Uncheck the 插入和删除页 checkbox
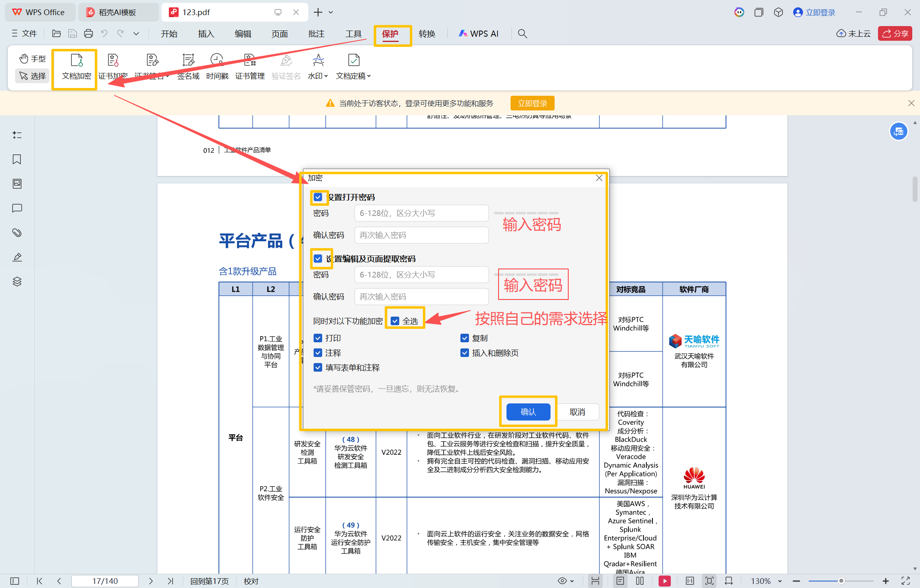Viewport: 920px width, 588px height. [x=464, y=353]
